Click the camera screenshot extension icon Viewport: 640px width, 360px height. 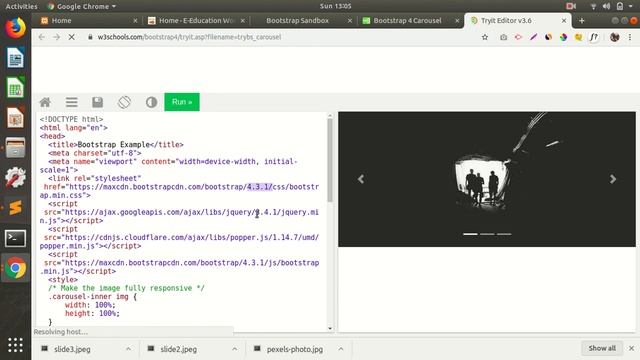pos(503,37)
